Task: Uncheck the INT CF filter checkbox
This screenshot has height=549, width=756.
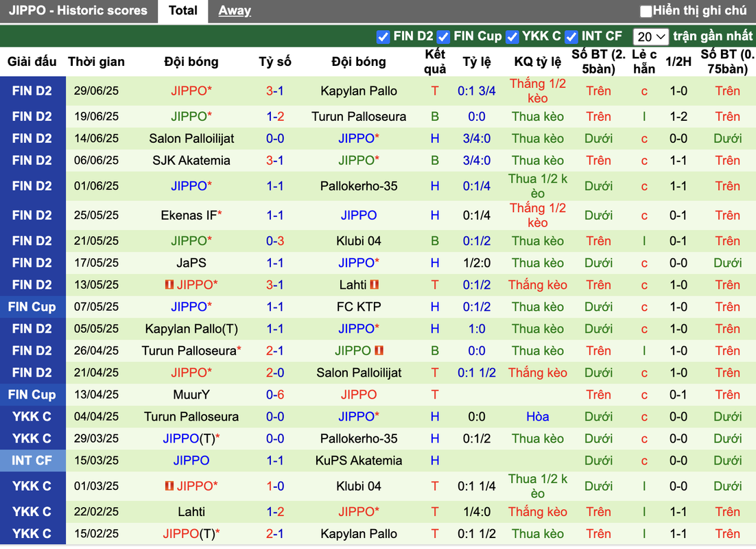Action: (x=571, y=36)
